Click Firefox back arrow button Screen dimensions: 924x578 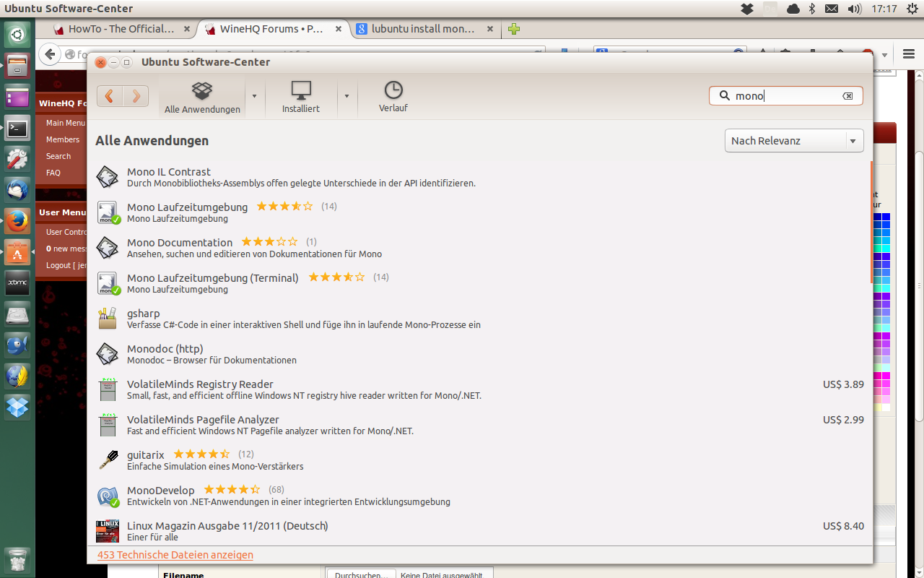[49, 53]
